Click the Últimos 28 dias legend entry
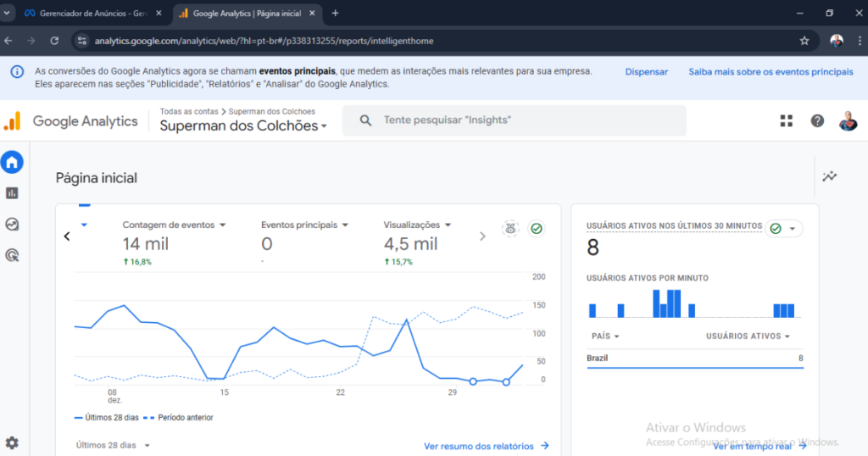 [106, 417]
